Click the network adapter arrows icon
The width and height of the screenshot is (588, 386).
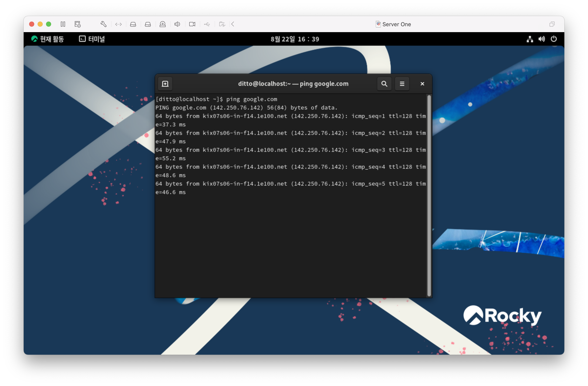click(x=118, y=24)
